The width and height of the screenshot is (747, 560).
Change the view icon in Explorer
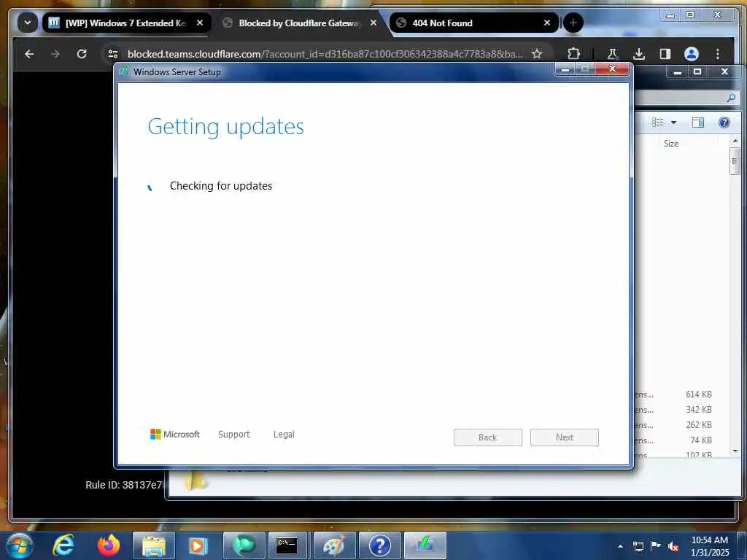[x=658, y=122]
